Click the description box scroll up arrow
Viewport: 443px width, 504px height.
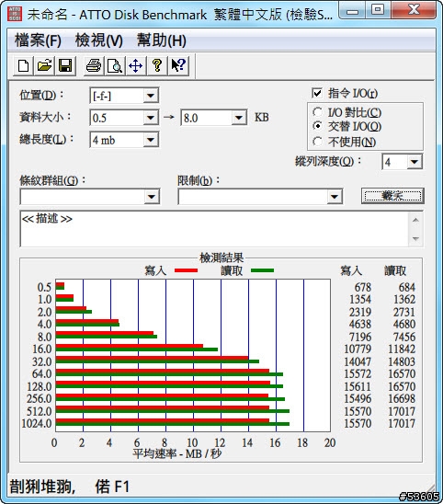(415, 220)
